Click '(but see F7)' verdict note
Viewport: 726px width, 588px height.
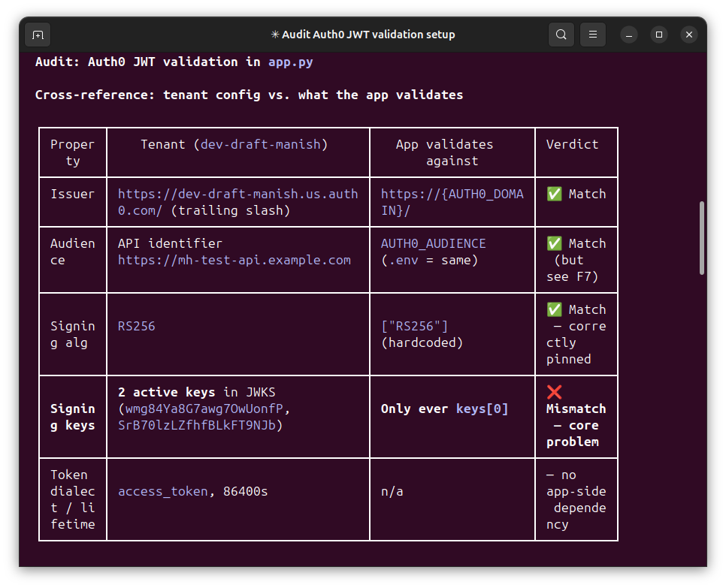(573, 268)
